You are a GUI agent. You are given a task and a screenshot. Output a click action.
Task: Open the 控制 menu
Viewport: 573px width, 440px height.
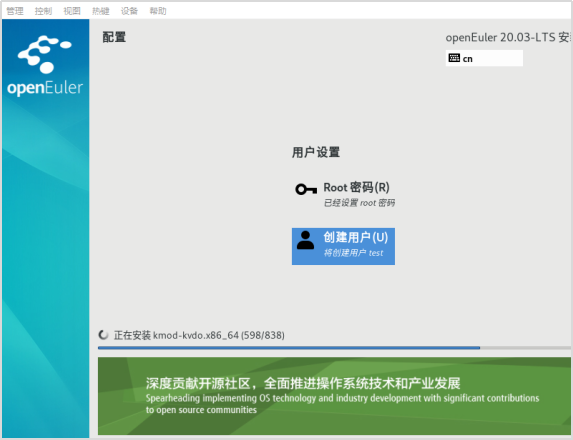[x=43, y=11]
